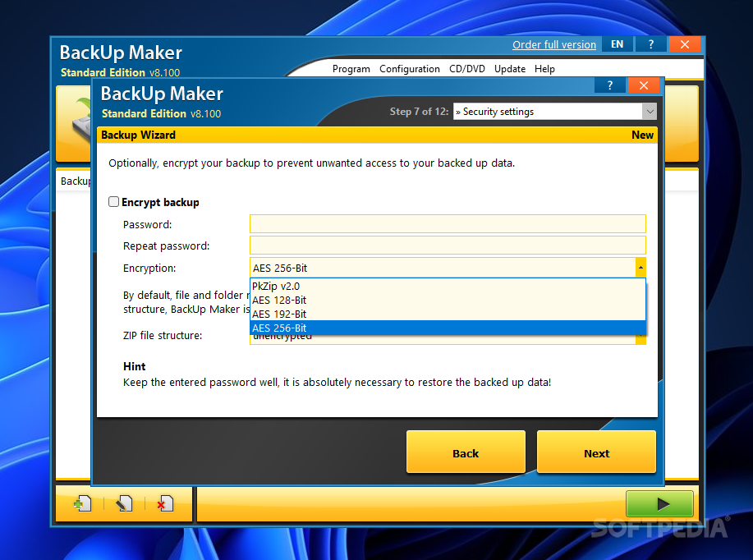753x560 pixels.
Task: Expand the wizard step selector dropdown
Action: coord(650,112)
